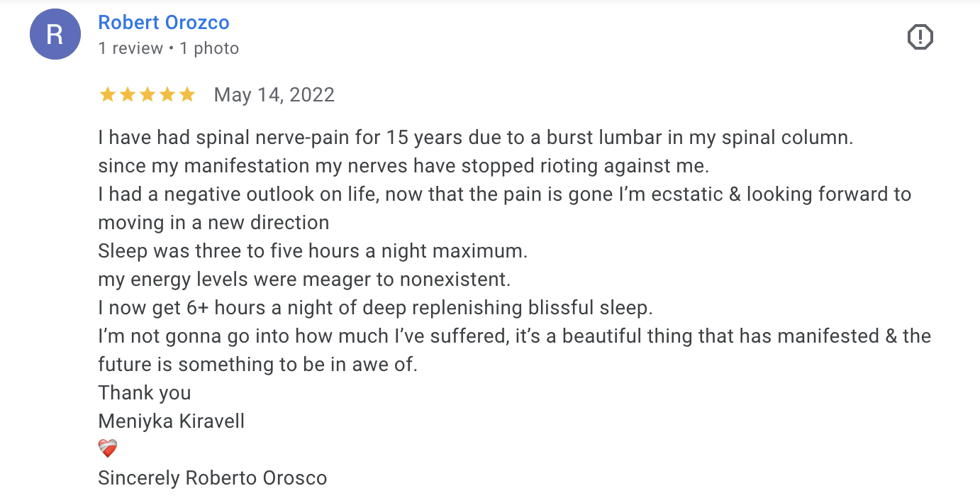Click the 'since my manifestation' line
The image size is (980, 503).
[x=403, y=166]
